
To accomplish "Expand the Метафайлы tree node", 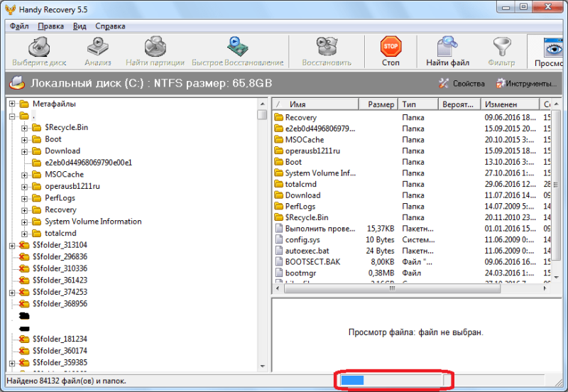I will [x=12, y=104].
